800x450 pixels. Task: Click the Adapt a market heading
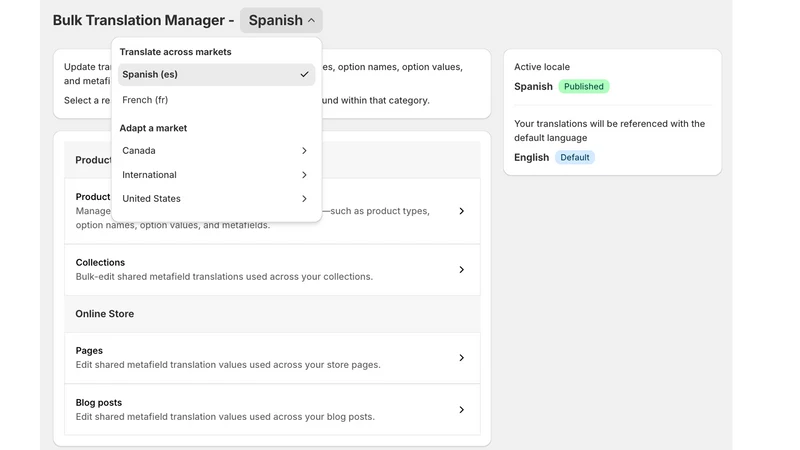(153, 128)
